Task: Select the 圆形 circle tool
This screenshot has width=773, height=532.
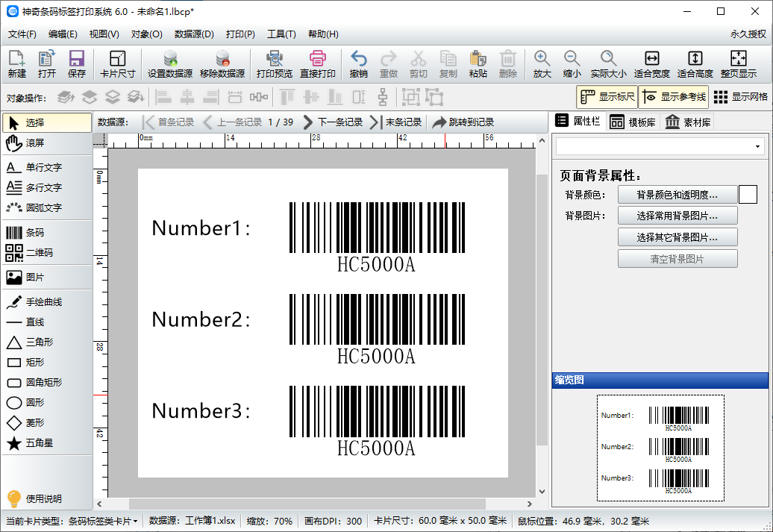Action: point(47,403)
